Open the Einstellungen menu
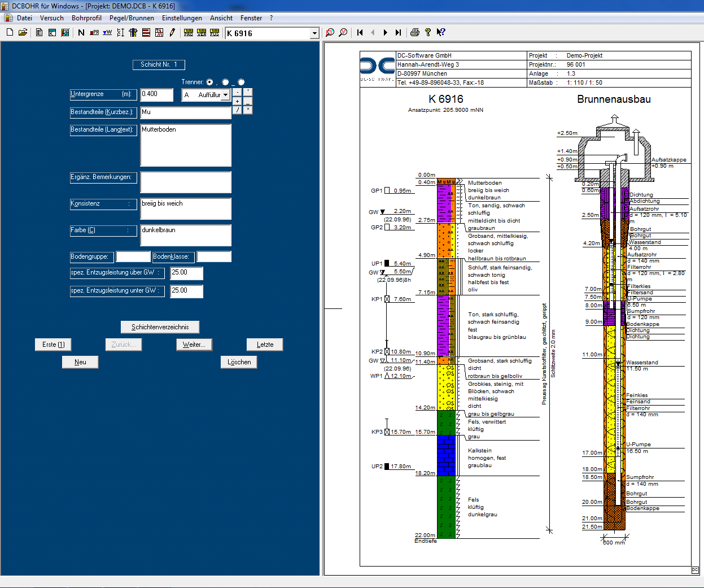 (182, 18)
